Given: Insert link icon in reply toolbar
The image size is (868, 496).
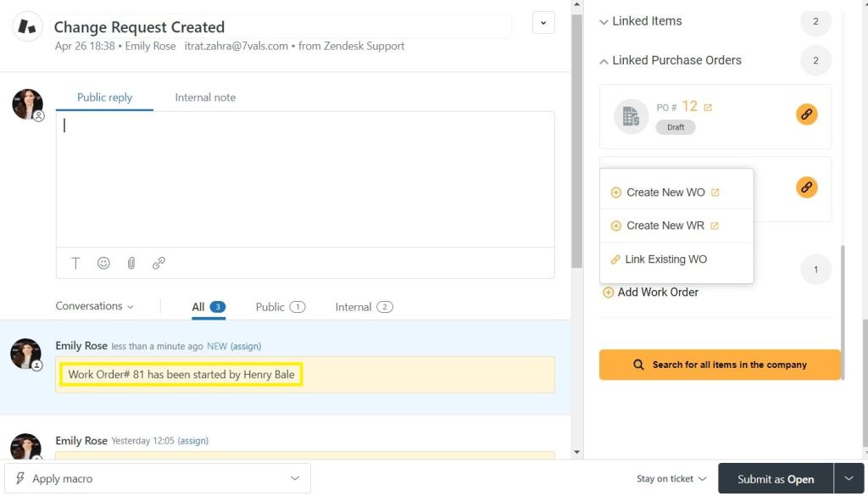Looking at the screenshot, I should pyautogui.click(x=159, y=263).
